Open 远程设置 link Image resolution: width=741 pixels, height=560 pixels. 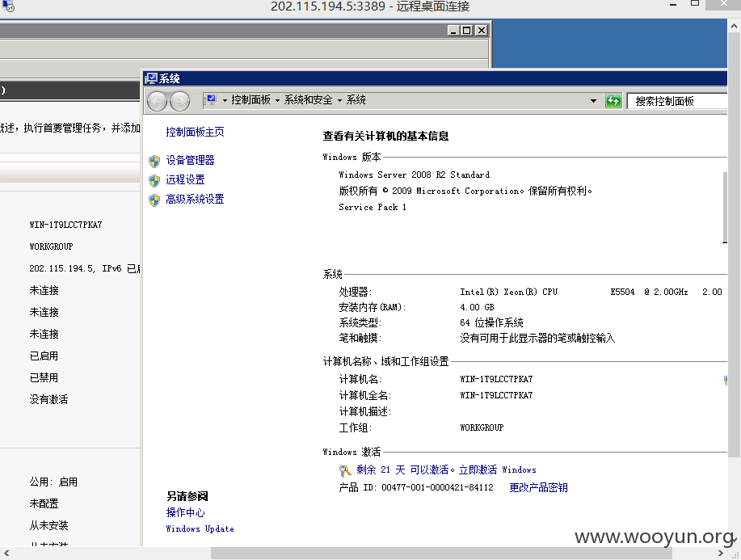pyautogui.click(x=185, y=179)
